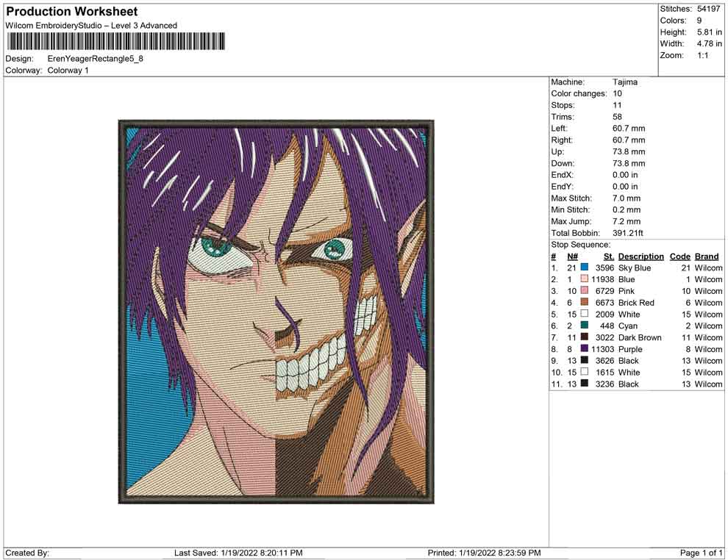This screenshot has height=560, width=728.
Task: Click the embroidery design preview image
Action: 276,312
